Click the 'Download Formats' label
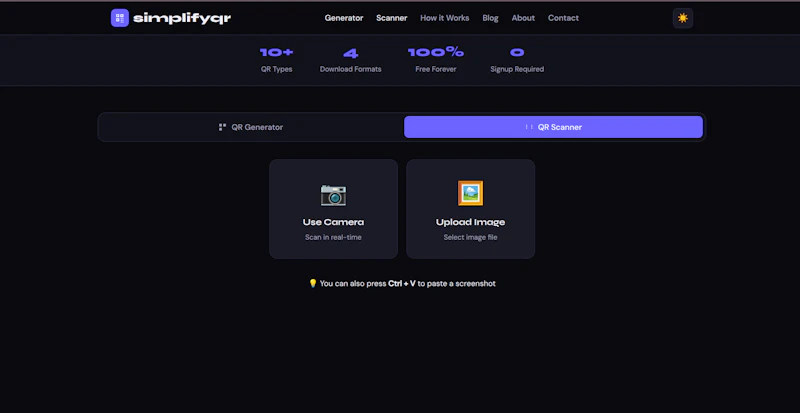This screenshot has height=413, width=800. [351, 69]
